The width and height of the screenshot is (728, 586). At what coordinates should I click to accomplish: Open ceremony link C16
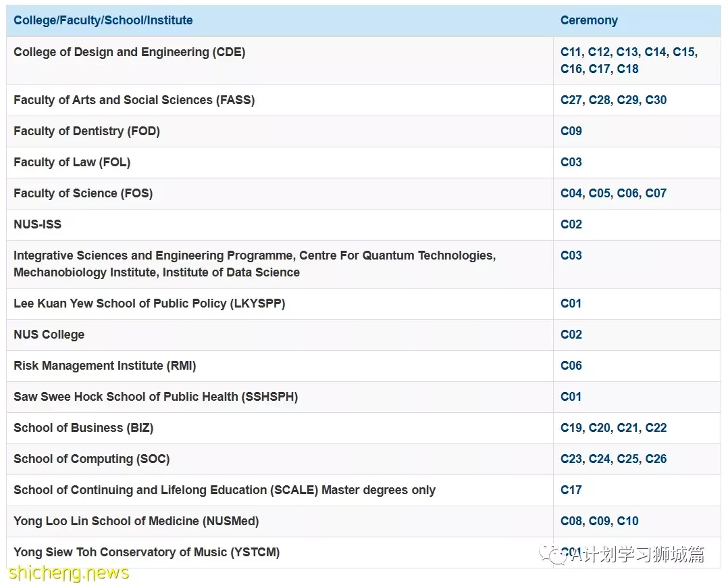tap(571, 69)
